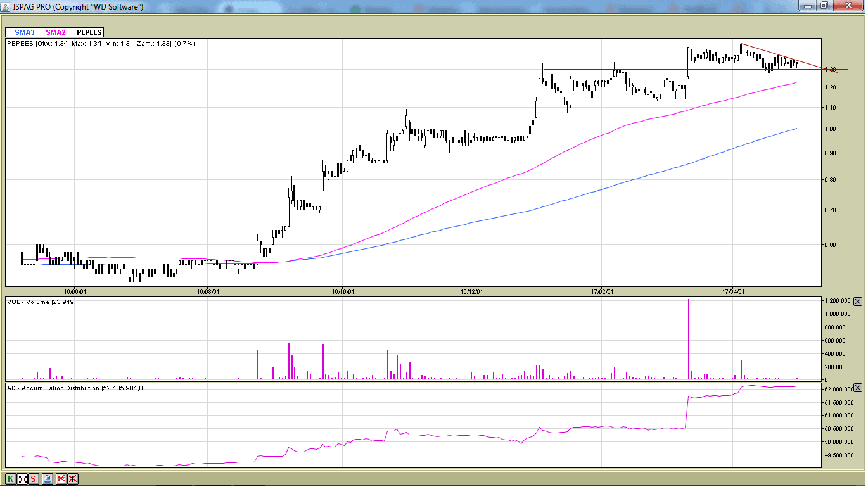Select the SMA2 legend entry
The image size is (868, 489).
(x=52, y=32)
